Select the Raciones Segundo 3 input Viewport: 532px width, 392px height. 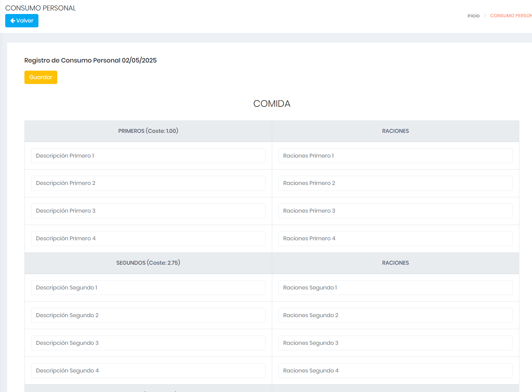click(395, 343)
